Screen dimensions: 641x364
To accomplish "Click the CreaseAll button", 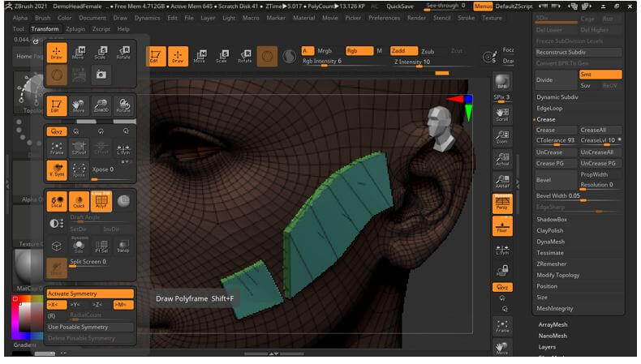I will pos(600,130).
